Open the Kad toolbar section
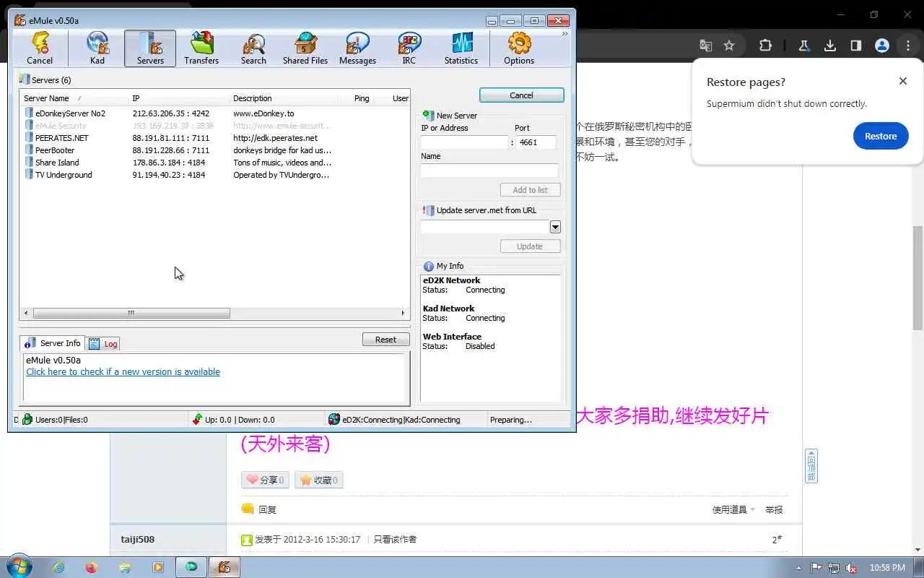924x578 pixels. pyautogui.click(x=97, y=48)
